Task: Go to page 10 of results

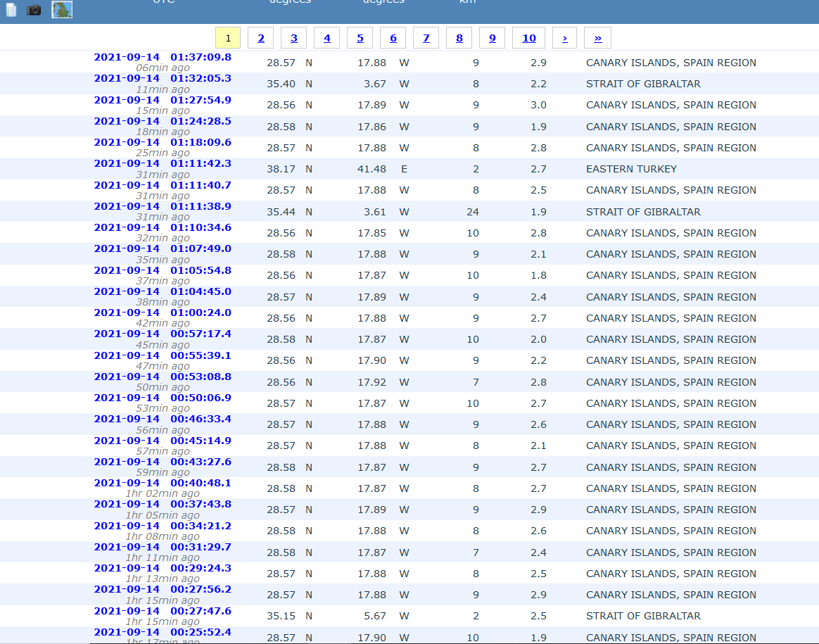Action: (528, 38)
